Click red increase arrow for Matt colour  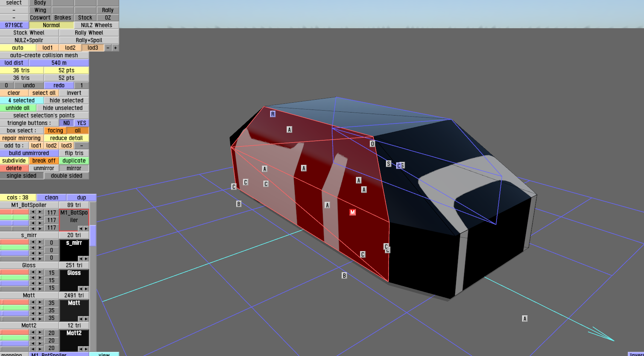[x=40, y=302]
